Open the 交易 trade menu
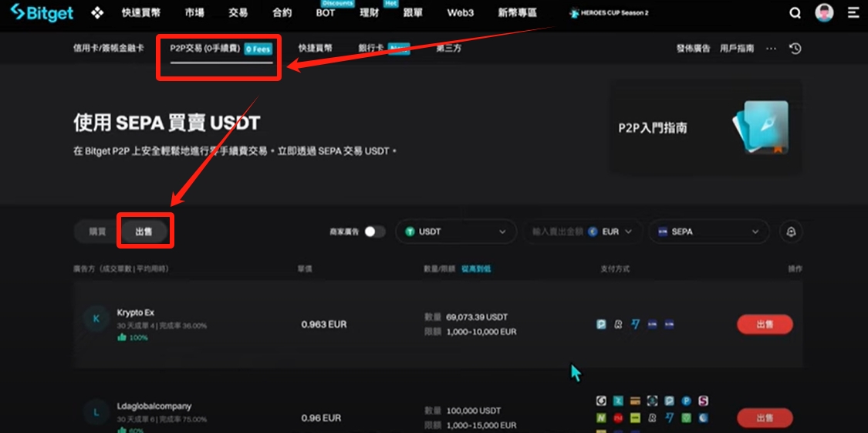Viewport: 868px width, 433px height. (x=238, y=12)
